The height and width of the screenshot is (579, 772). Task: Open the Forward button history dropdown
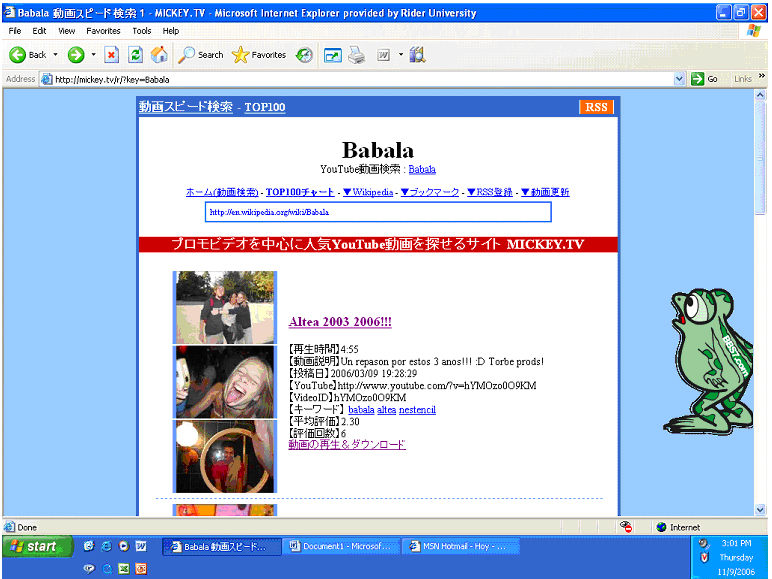pyautogui.click(x=94, y=55)
